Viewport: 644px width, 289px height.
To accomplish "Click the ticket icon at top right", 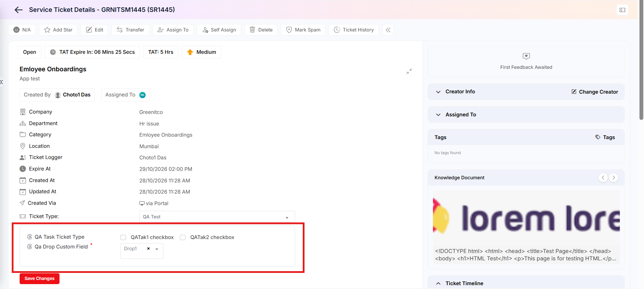I will (x=622, y=10).
